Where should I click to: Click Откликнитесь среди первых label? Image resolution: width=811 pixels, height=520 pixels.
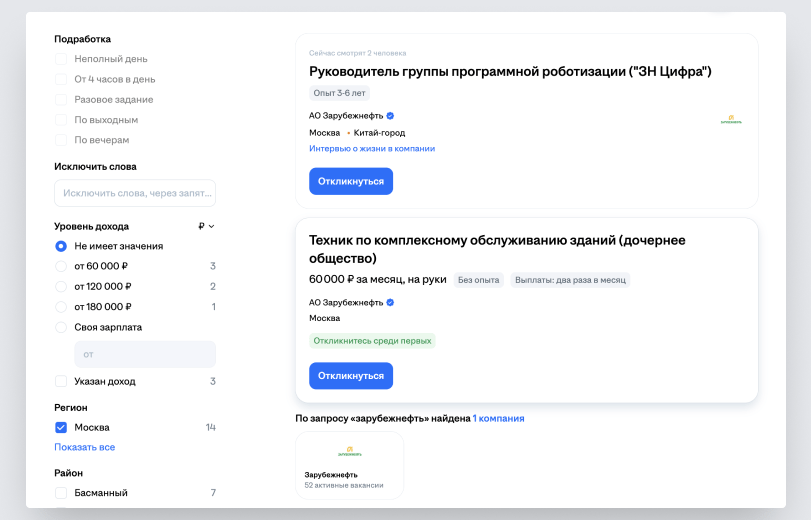pos(372,341)
